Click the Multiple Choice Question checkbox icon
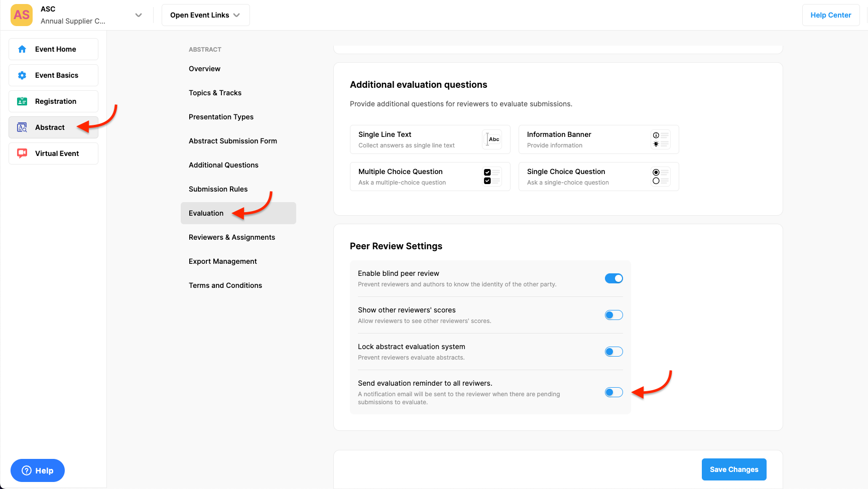Screen dimensions: 868x489 tap(492, 177)
